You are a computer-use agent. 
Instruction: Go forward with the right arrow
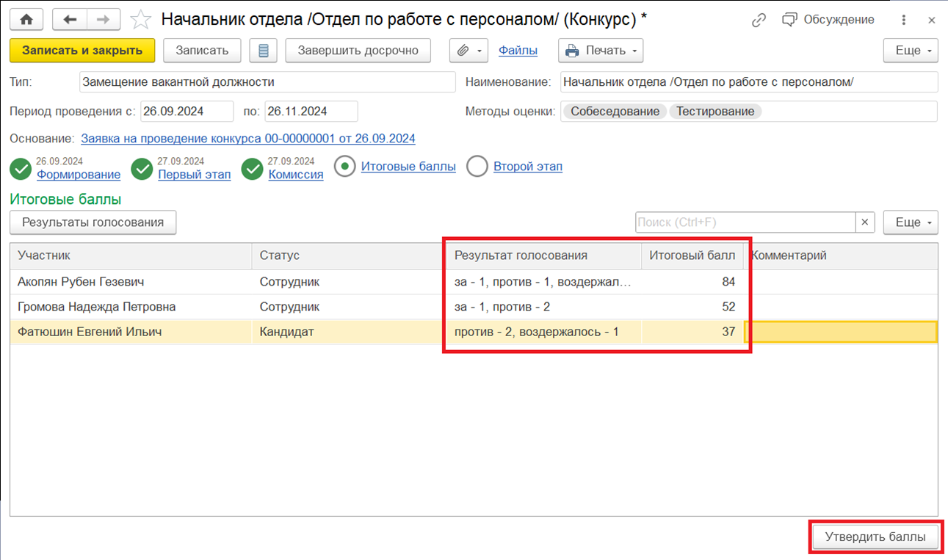tap(102, 20)
